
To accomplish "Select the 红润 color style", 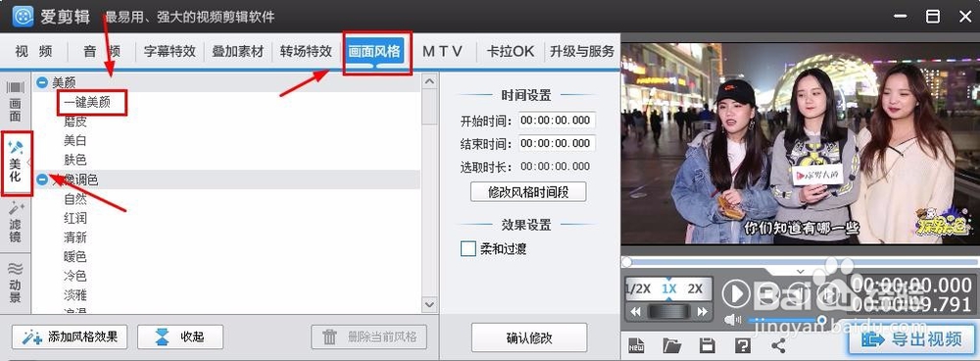I will [75, 219].
